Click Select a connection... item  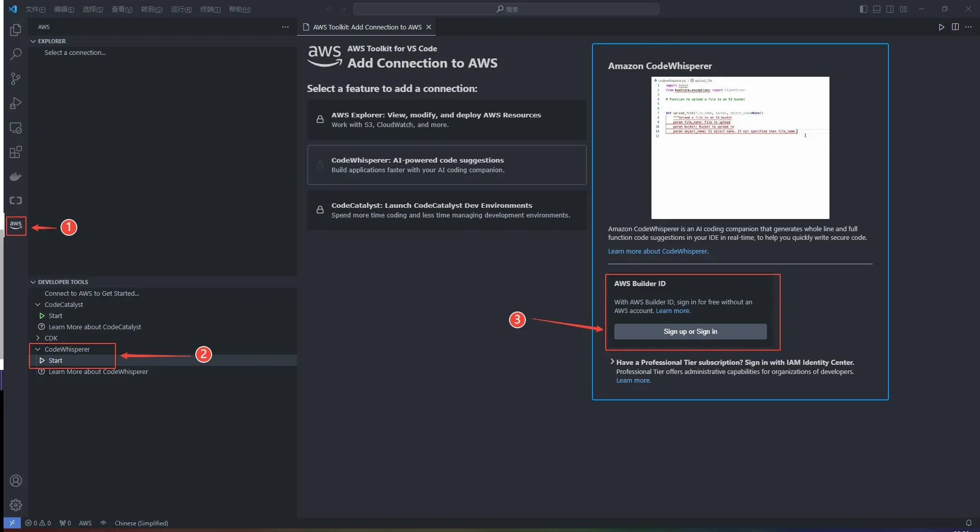point(75,52)
